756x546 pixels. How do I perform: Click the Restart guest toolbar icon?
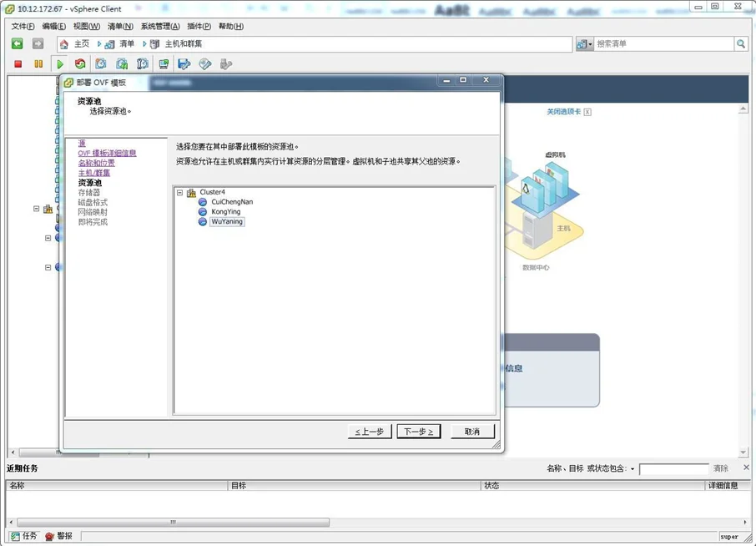(80, 63)
